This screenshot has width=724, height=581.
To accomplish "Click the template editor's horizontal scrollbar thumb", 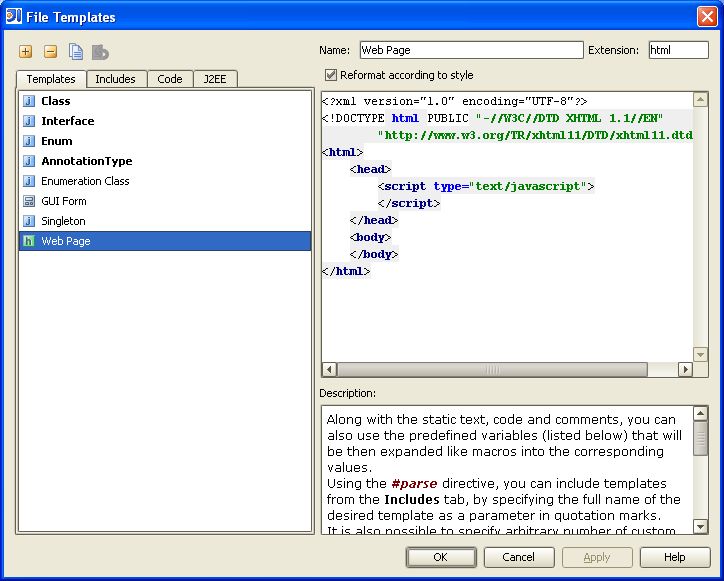I will [492, 369].
